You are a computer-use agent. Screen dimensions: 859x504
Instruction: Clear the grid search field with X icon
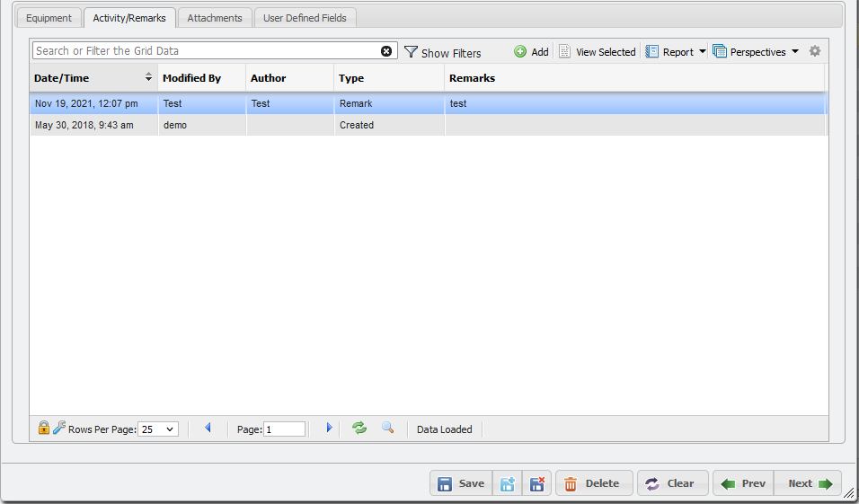tap(386, 51)
